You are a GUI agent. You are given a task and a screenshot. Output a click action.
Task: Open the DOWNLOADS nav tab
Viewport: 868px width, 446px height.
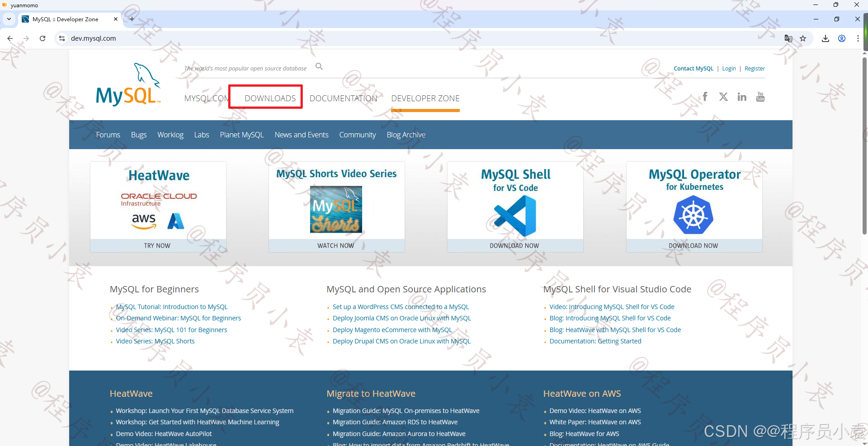(270, 98)
